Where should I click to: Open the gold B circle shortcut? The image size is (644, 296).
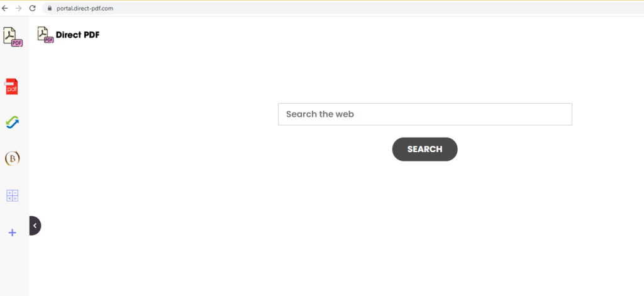click(13, 158)
